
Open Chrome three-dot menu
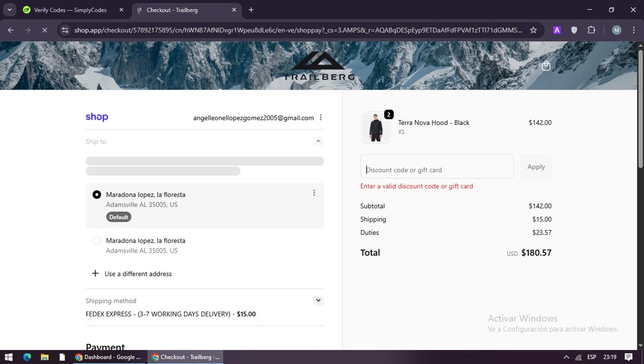[x=634, y=30]
